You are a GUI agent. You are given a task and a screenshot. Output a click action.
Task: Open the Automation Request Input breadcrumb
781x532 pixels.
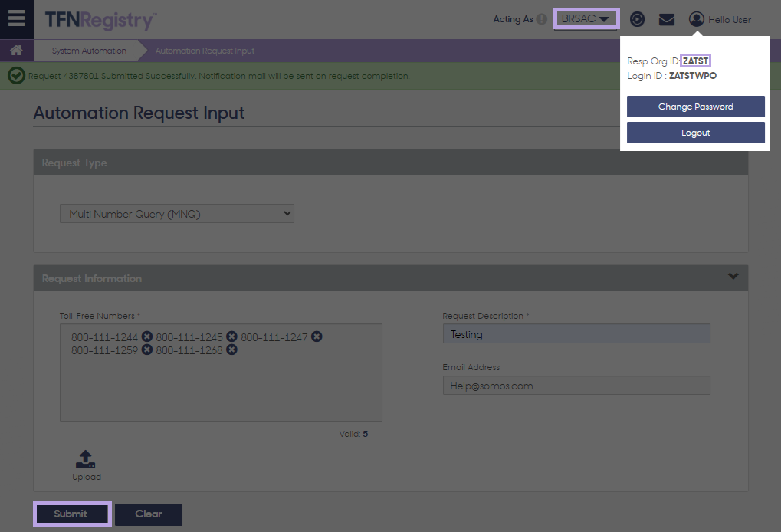[x=205, y=51]
